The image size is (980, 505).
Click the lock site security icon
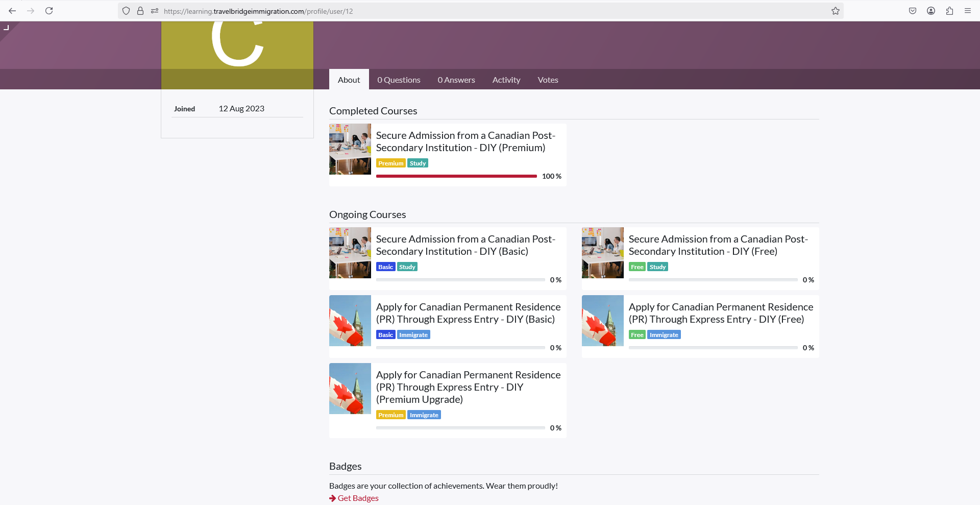click(x=140, y=11)
